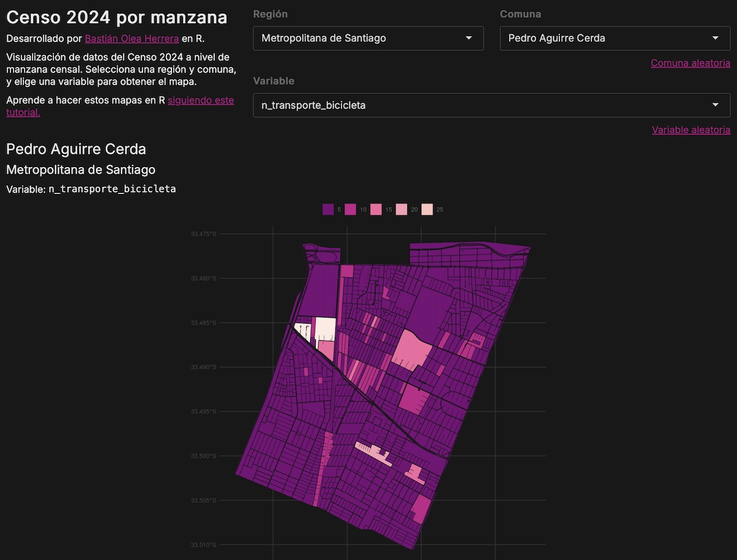The height and width of the screenshot is (560, 737).
Task: Click the pale pink elongated block near 33.500°S
Action: [x=375, y=453]
